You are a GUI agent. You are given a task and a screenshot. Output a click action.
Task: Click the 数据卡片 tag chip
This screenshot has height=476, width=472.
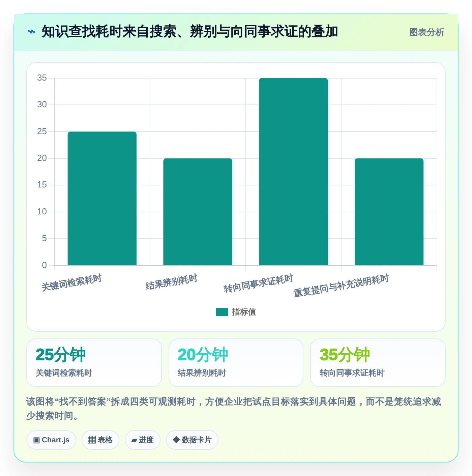(x=192, y=440)
